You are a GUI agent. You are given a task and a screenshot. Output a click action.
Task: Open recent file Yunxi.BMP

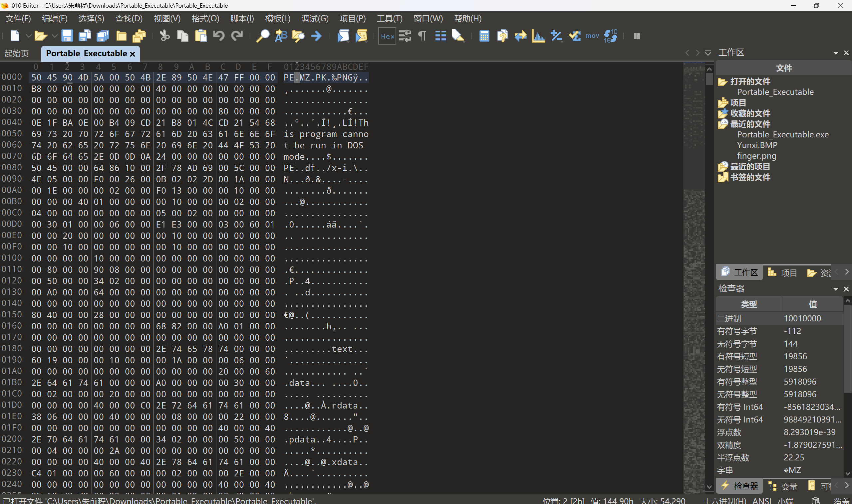point(757,145)
